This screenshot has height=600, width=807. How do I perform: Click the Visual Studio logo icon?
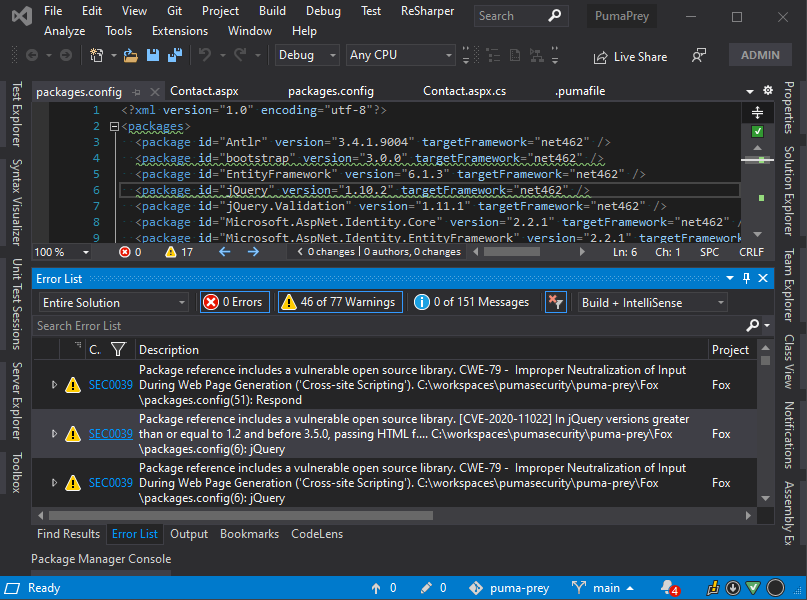(x=22, y=16)
